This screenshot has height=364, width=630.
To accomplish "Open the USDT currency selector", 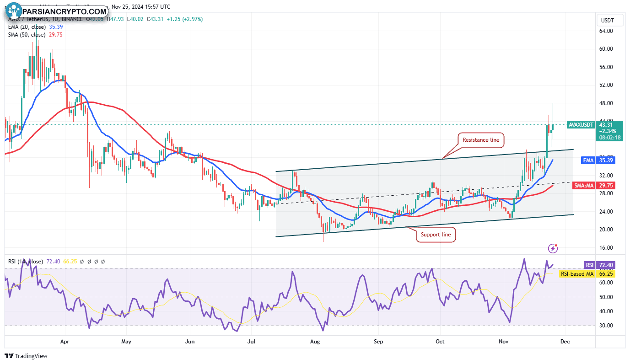I will [609, 21].
